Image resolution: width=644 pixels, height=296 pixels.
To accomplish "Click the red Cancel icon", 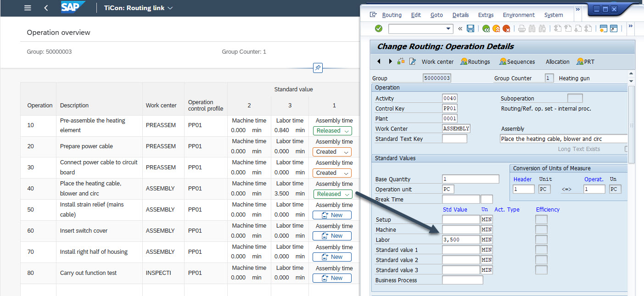I will pyautogui.click(x=506, y=28).
